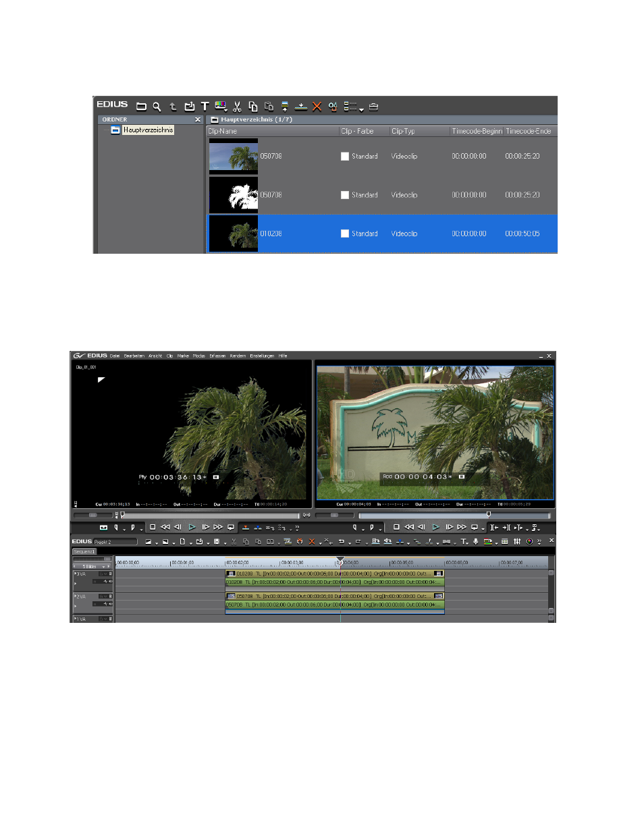The image size is (644, 828).
Task: Open the Datei menu
Action: point(115,356)
